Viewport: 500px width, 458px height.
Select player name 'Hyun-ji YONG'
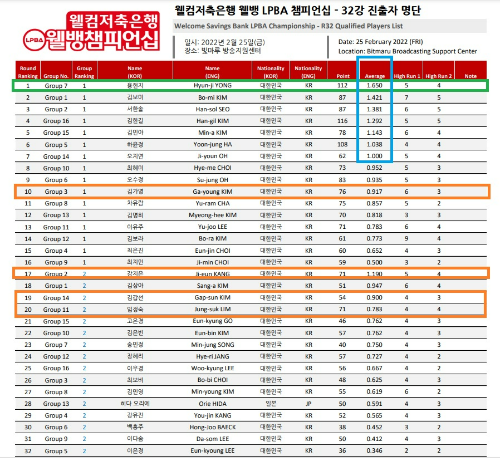(212, 85)
